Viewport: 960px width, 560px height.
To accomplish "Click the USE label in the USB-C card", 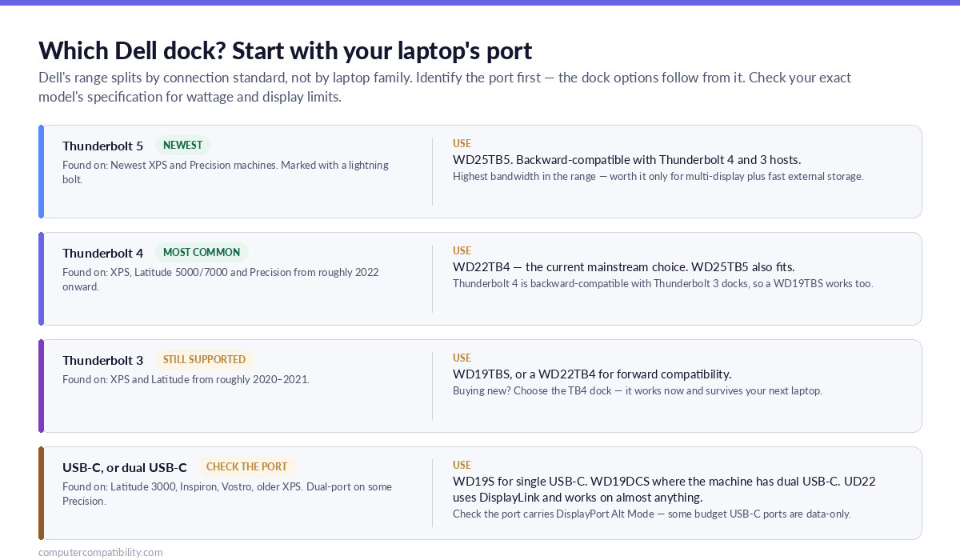I will 462,466.
